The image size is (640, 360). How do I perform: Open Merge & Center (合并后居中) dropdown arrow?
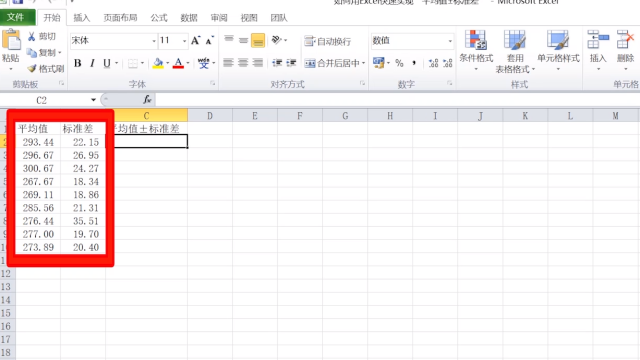(x=363, y=63)
